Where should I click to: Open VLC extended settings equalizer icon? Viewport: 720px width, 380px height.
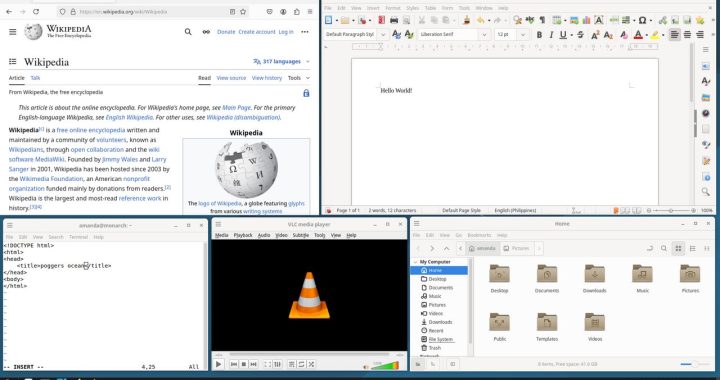(x=277, y=364)
